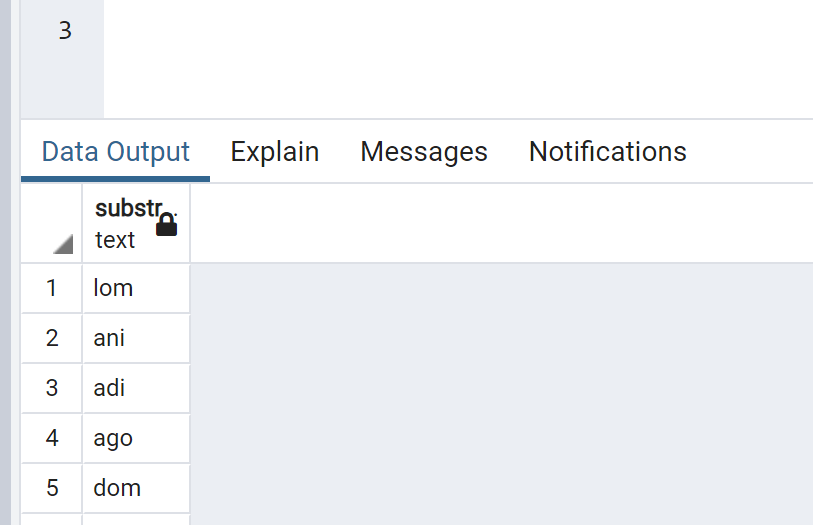Click the cell containing ago
Screen dimensions: 813x525
click(136, 438)
